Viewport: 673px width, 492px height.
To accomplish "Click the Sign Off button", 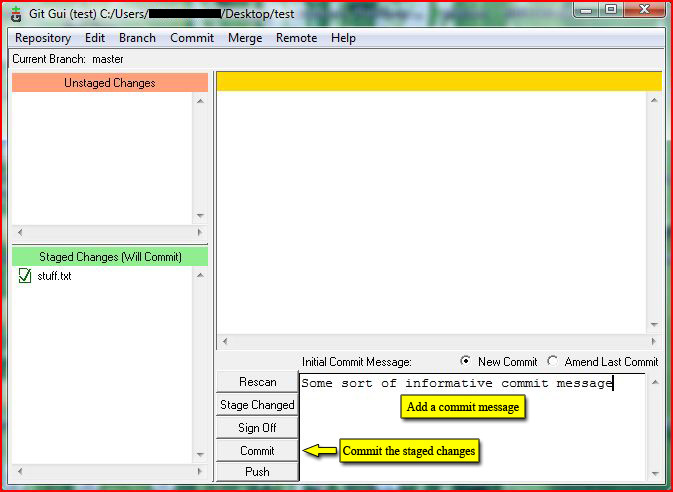I will click(x=257, y=428).
